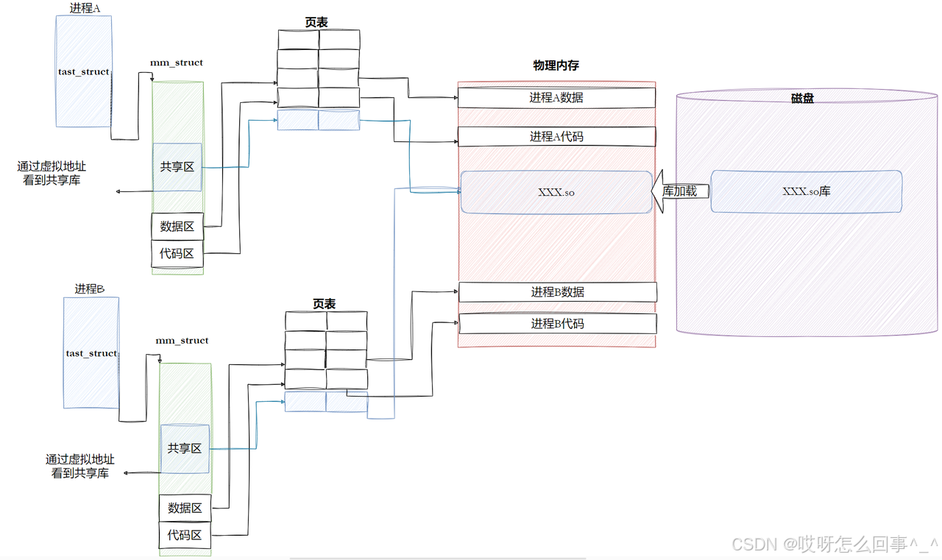The height and width of the screenshot is (560, 942).
Task: Select the 进程B数据 memory block
Action: pos(558,292)
